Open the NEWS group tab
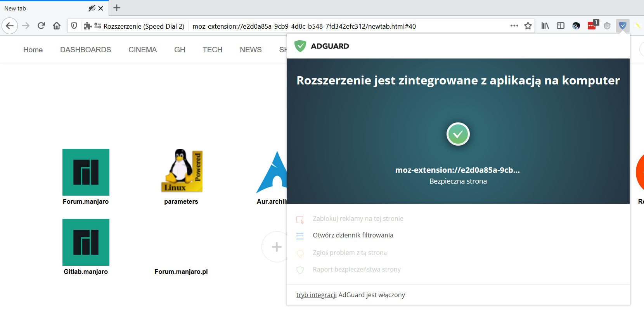The image size is (644, 325). coord(251,50)
